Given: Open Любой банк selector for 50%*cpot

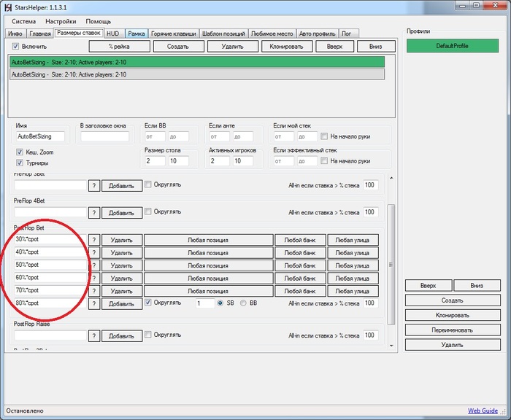Looking at the screenshot, I should pos(299,265).
